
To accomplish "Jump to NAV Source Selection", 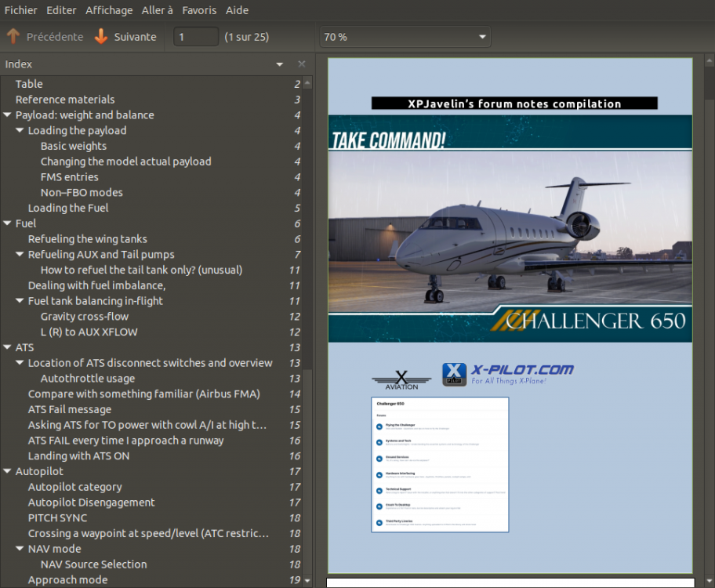I will (93, 564).
